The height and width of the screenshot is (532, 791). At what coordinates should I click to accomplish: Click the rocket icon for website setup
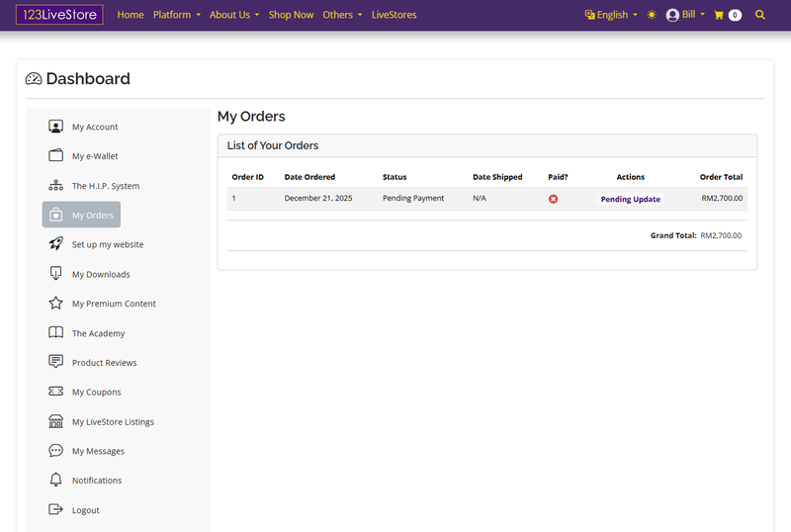pos(55,244)
